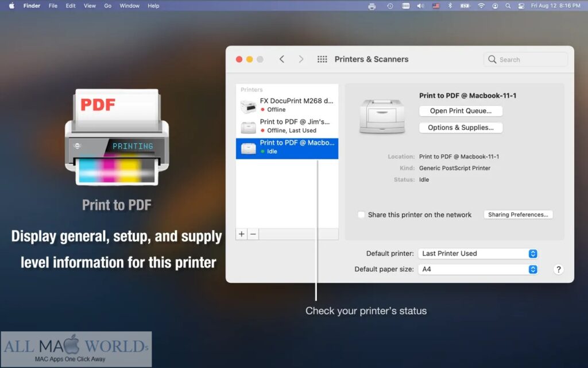Click the printer icon in menu bar

(x=372, y=6)
